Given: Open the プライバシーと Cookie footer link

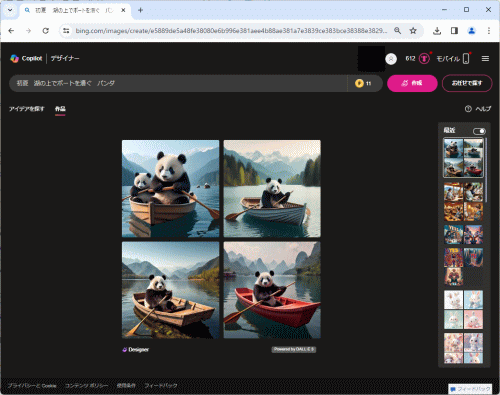Looking at the screenshot, I should pos(32,386).
